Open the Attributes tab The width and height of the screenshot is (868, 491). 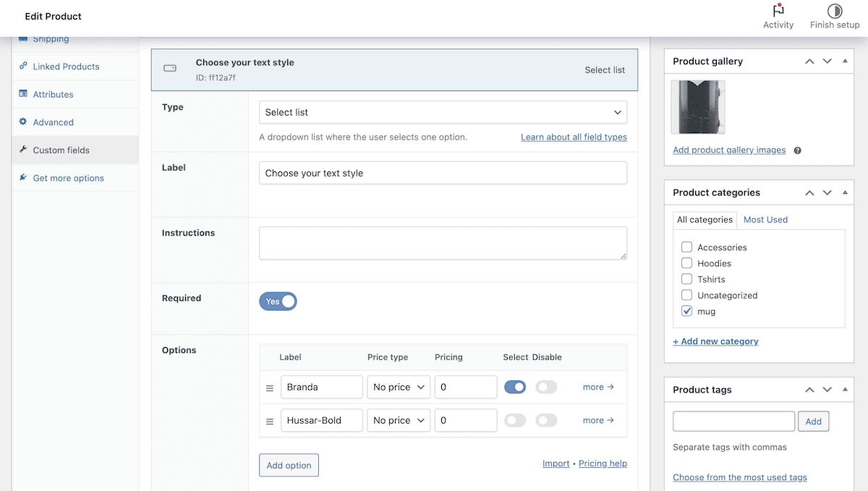75,95
